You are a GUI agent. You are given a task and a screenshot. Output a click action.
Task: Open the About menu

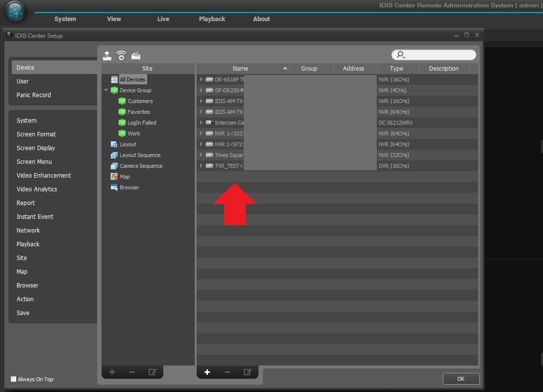pos(261,19)
